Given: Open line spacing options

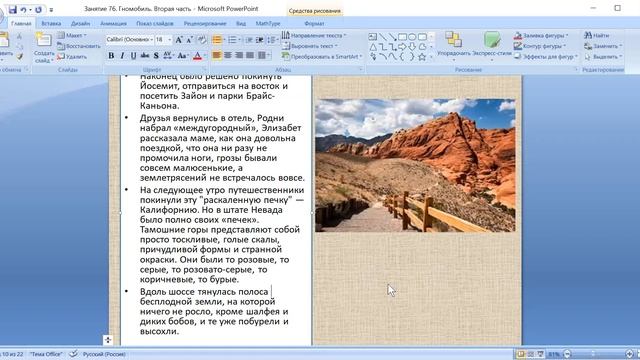Looking at the screenshot, I should click(x=272, y=40).
